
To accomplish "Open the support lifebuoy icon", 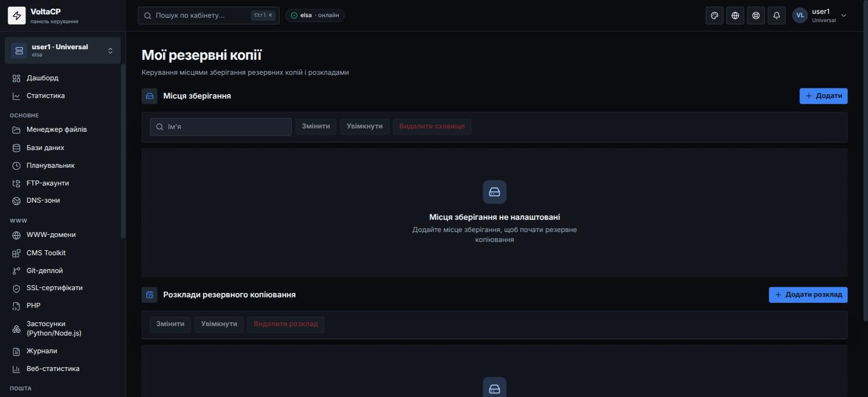I will tap(756, 16).
